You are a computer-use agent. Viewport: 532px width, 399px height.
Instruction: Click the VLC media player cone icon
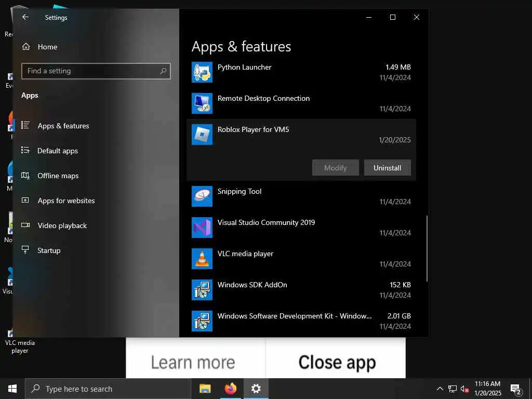[202, 259]
